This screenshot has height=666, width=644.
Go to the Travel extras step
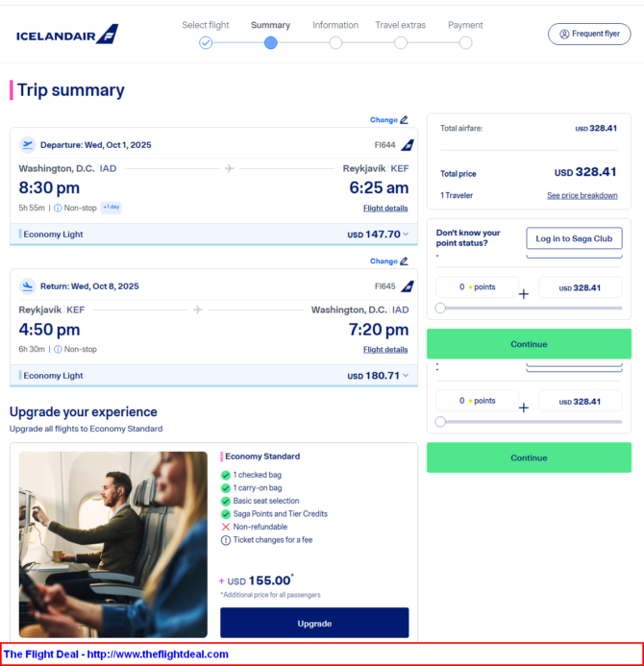click(x=400, y=26)
